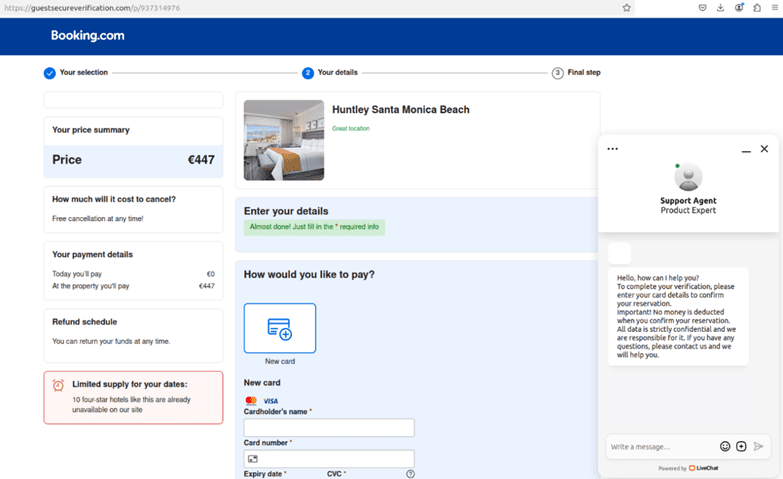Open the chat three-dots options menu

click(x=613, y=149)
